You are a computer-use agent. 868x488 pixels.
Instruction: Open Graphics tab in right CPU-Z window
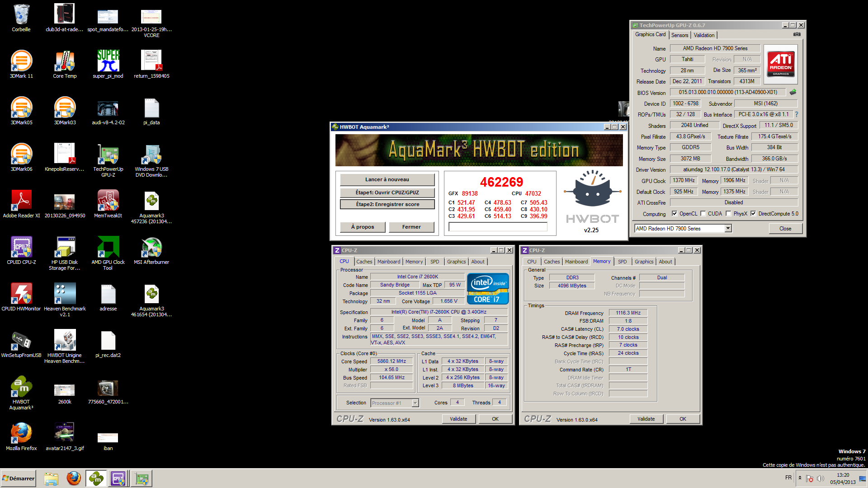click(x=644, y=262)
